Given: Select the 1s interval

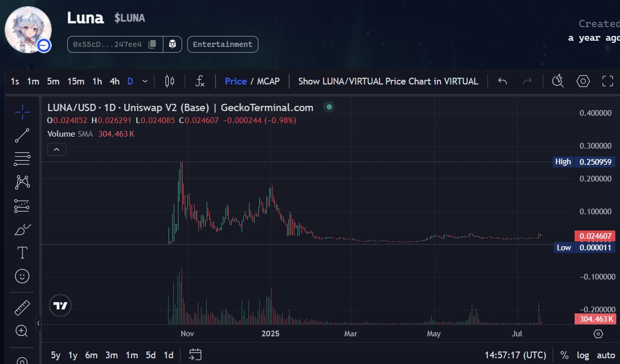Looking at the screenshot, I should click(15, 81).
